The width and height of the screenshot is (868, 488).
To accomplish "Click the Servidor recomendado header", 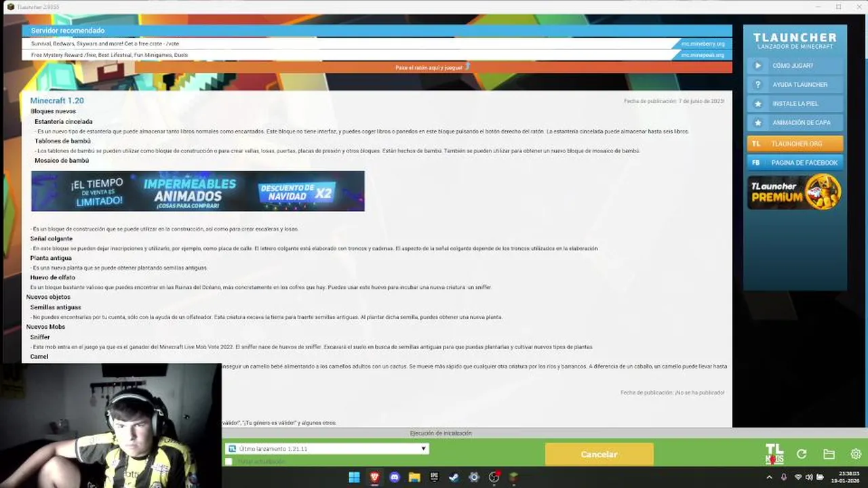I will click(377, 30).
